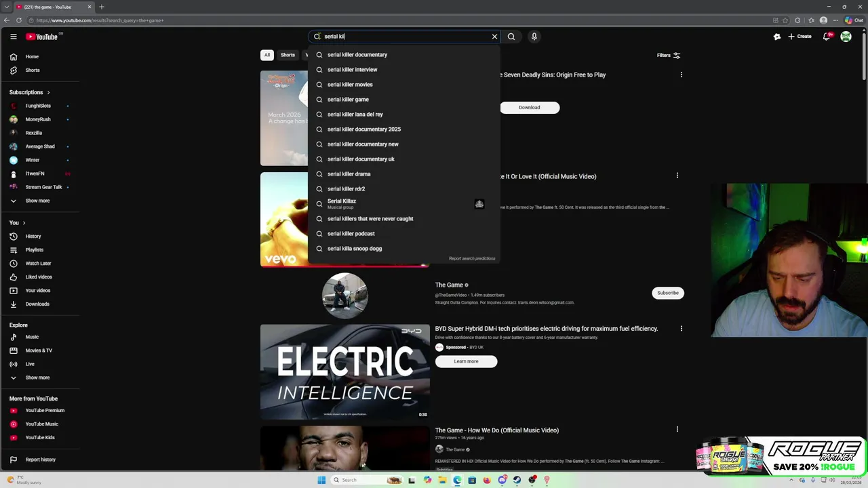868x488 pixels.
Task: Choose suggestion serial killer lana del rey
Action: pyautogui.click(x=404, y=115)
